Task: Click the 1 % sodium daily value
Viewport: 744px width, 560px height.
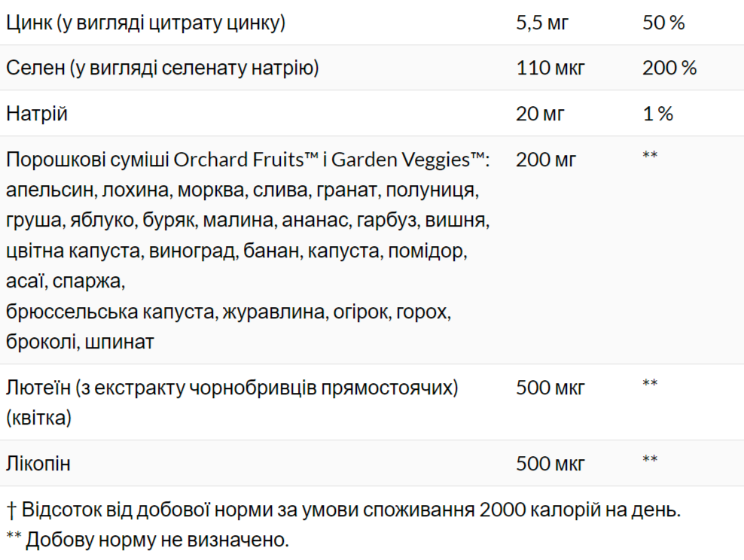Action: pyautogui.click(x=657, y=114)
